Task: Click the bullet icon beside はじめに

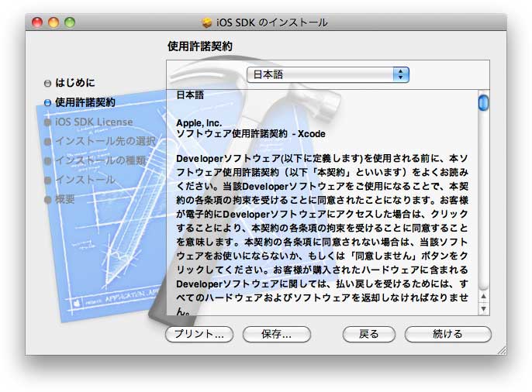Action: tap(48, 83)
